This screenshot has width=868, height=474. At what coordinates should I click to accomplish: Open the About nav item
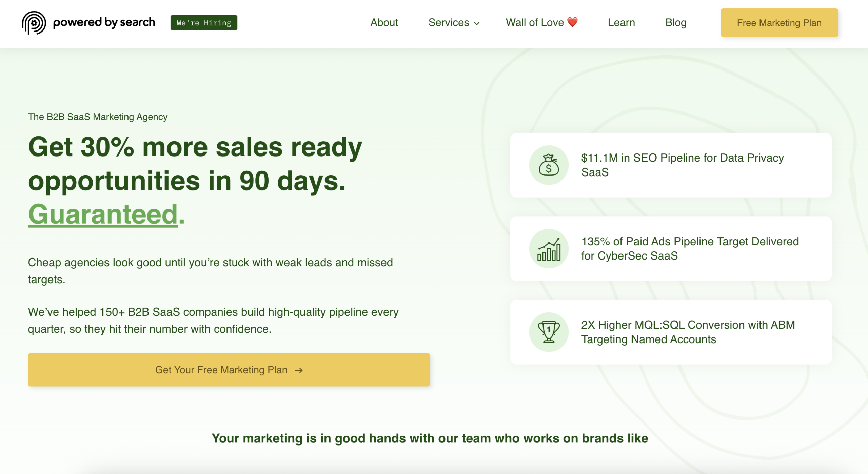click(x=384, y=23)
